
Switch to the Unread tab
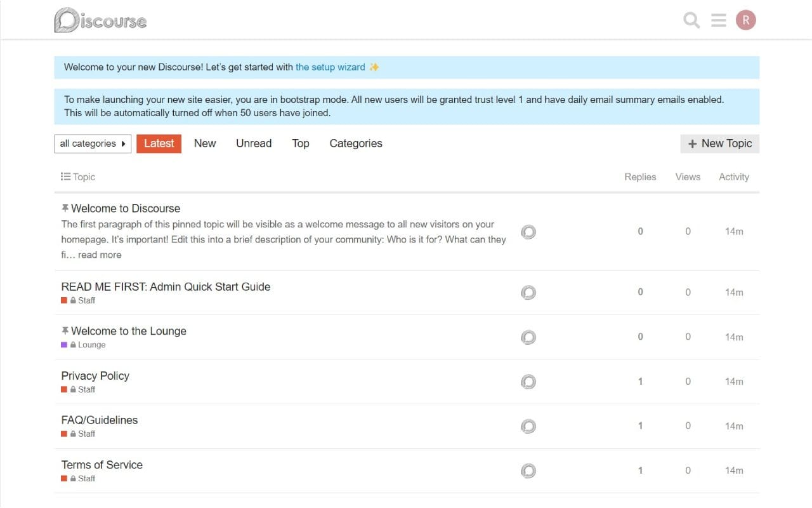253,144
